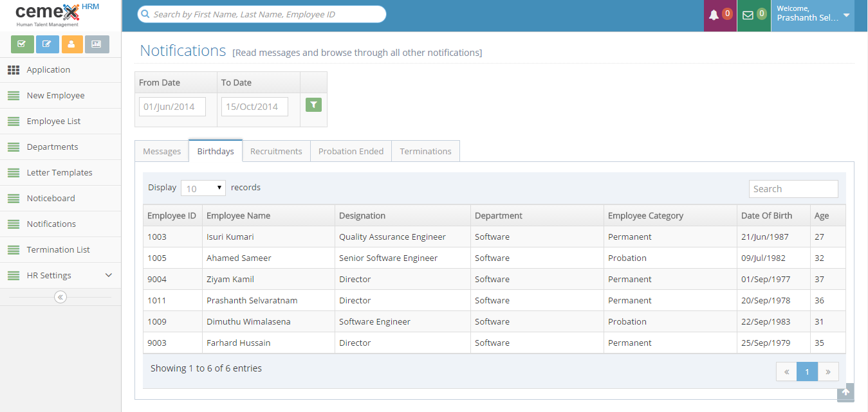Sort by Age column header
868x412 pixels.
coord(828,215)
